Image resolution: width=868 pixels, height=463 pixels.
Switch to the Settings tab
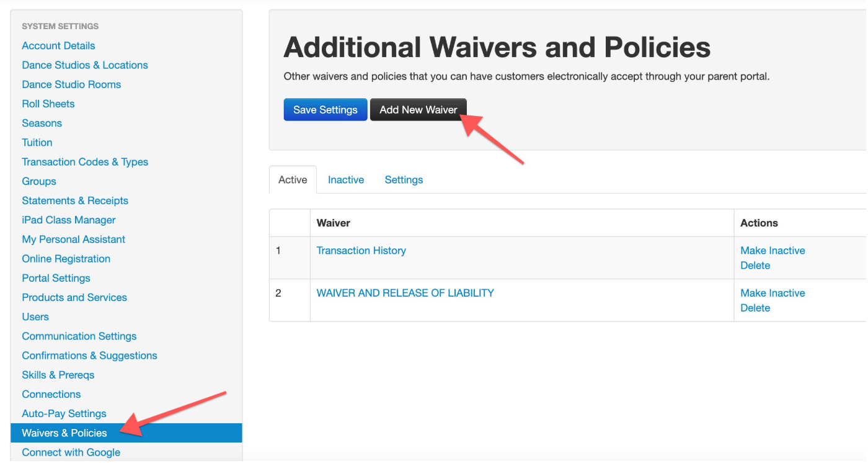point(404,180)
